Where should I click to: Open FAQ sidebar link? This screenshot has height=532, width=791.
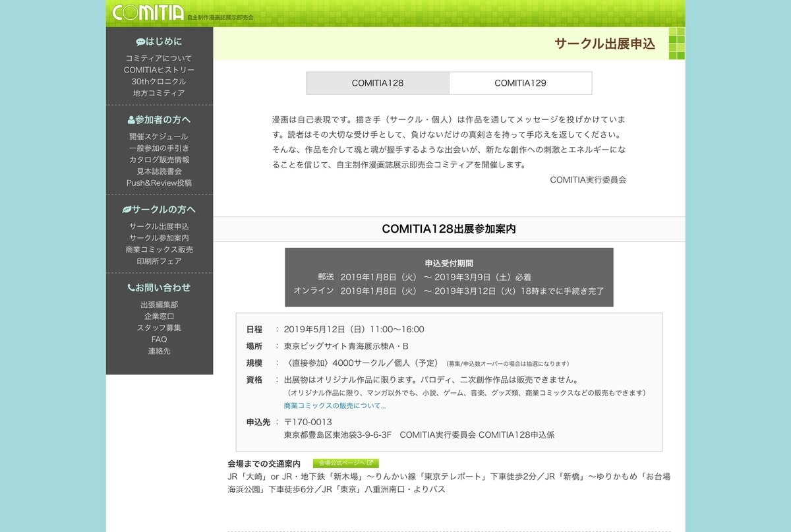pos(159,340)
